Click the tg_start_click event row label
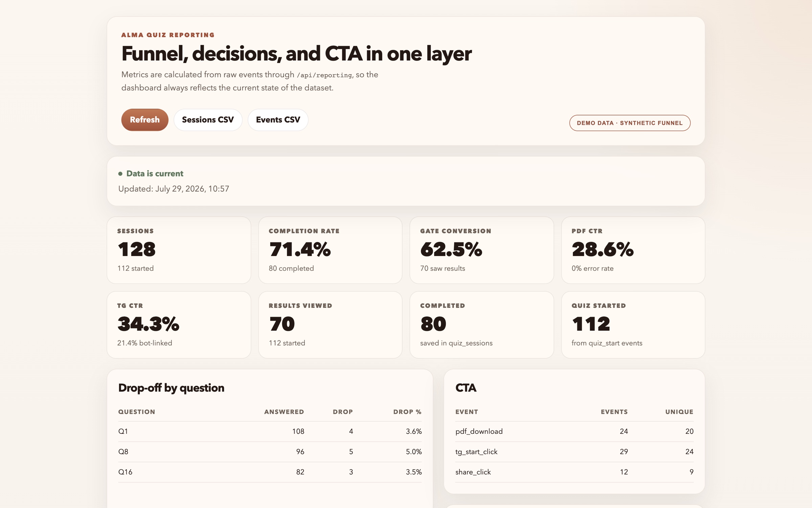This screenshot has height=508, width=812. tap(476, 452)
